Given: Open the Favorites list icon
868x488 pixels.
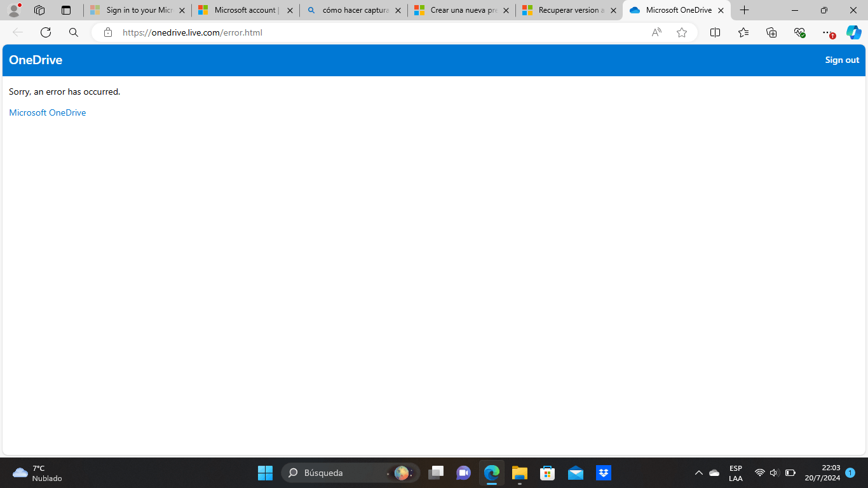Looking at the screenshot, I should click(743, 32).
